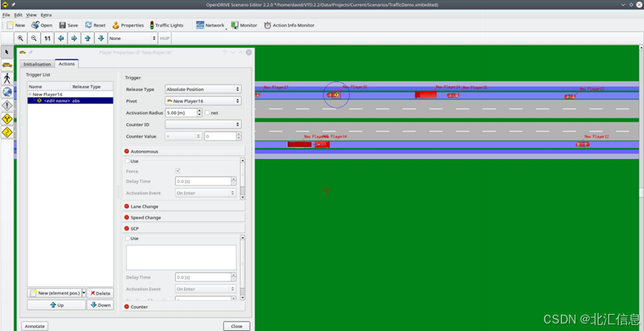Viewport: 644px width, 331px height.
Task: Delete the selected trigger
Action: (101, 293)
